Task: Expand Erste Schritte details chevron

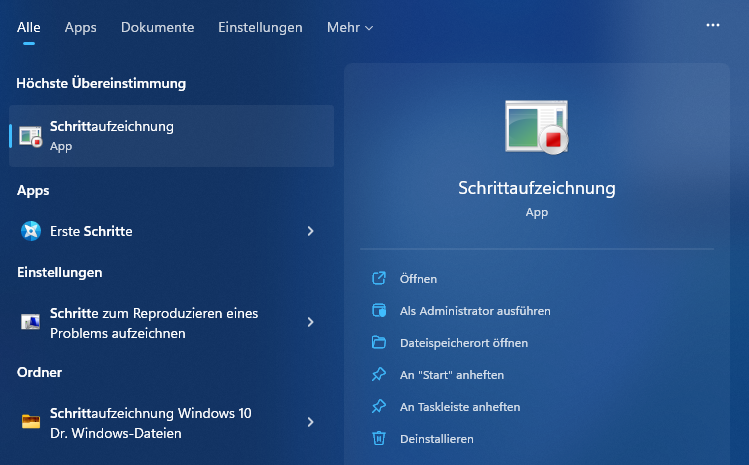Action: point(310,231)
